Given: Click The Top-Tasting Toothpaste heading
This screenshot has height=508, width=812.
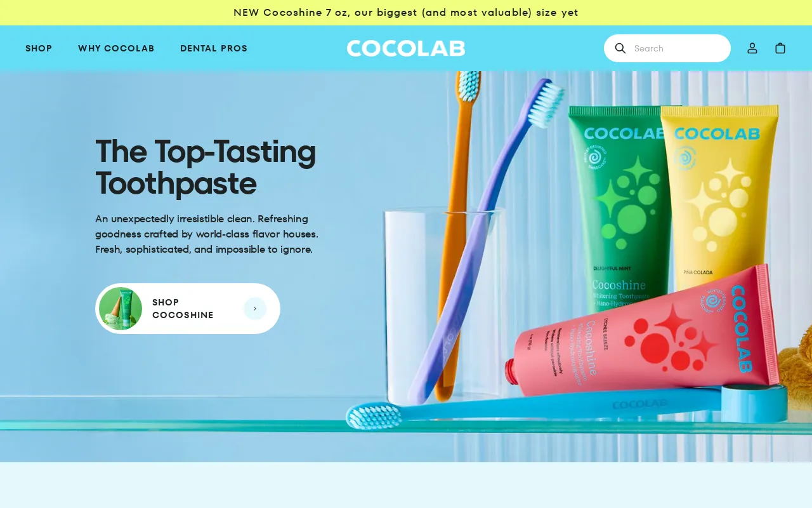Looking at the screenshot, I should pos(206,167).
